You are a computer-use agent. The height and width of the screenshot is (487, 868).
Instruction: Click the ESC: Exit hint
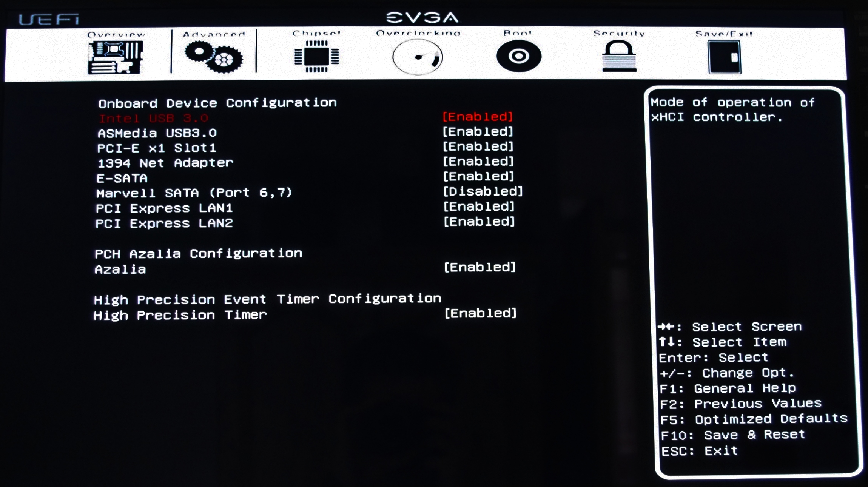(x=699, y=451)
